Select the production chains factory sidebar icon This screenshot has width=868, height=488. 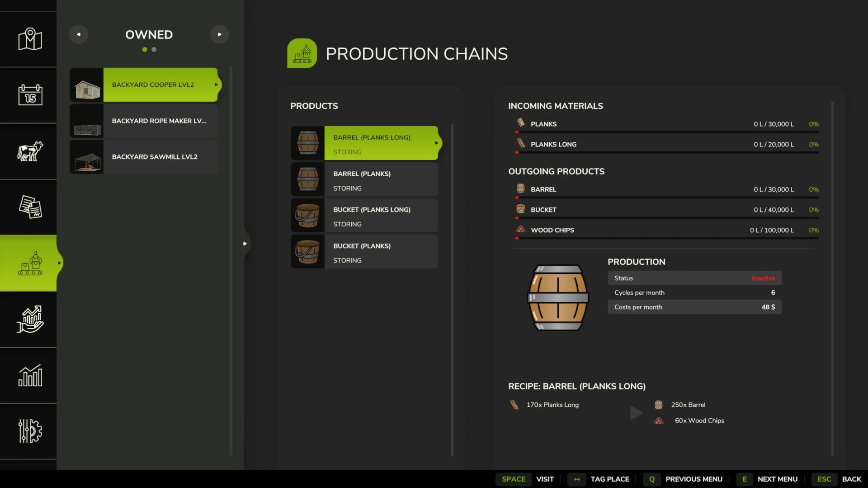(30, 263)
